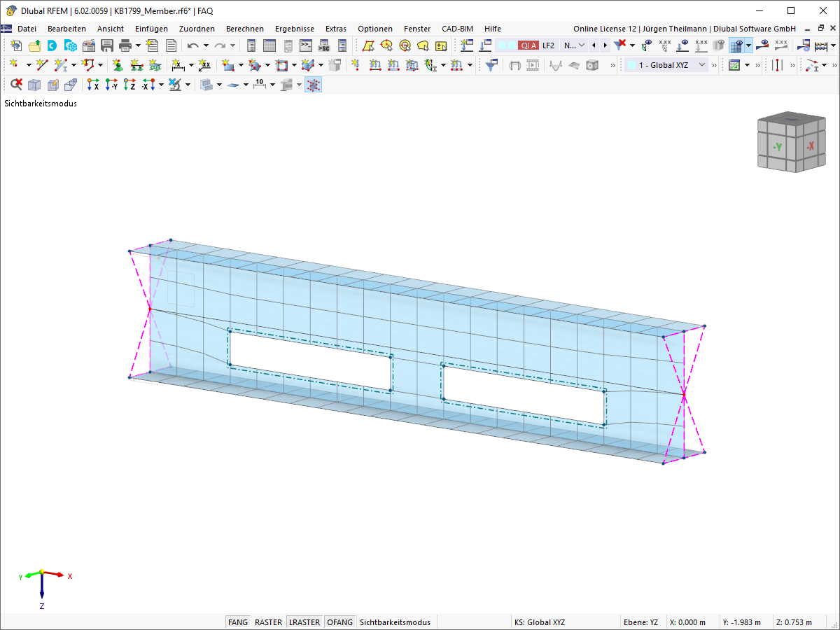Undo the last action

pos(192,45)
